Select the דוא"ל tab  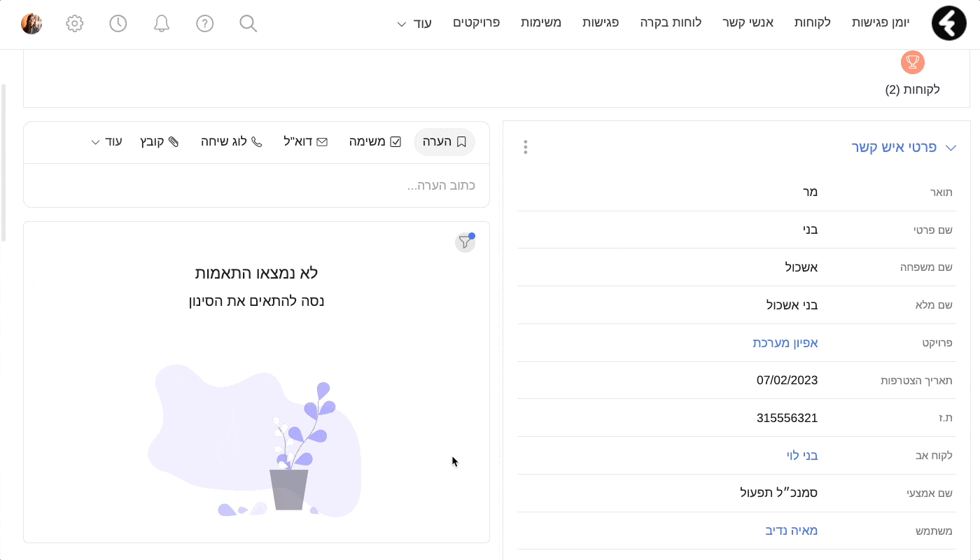[x=305, y=141]
